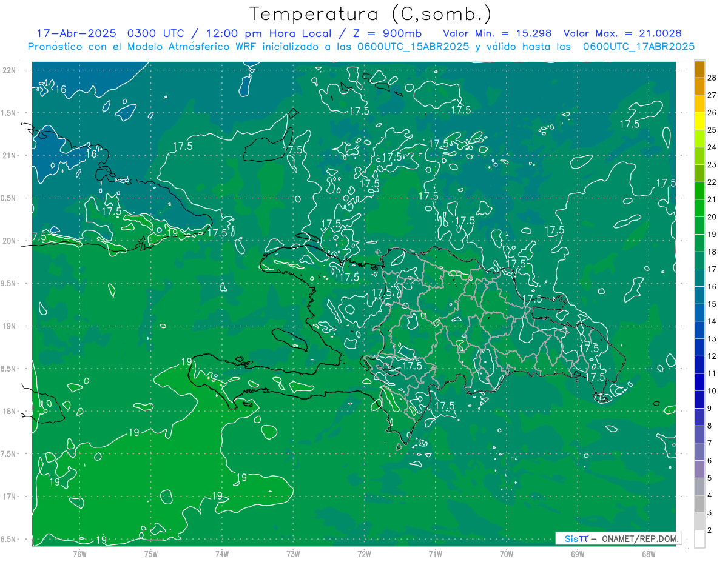The image size is (728, 562).
Task: Click the color scale value '25'
Action: click(x=712, y=130)
